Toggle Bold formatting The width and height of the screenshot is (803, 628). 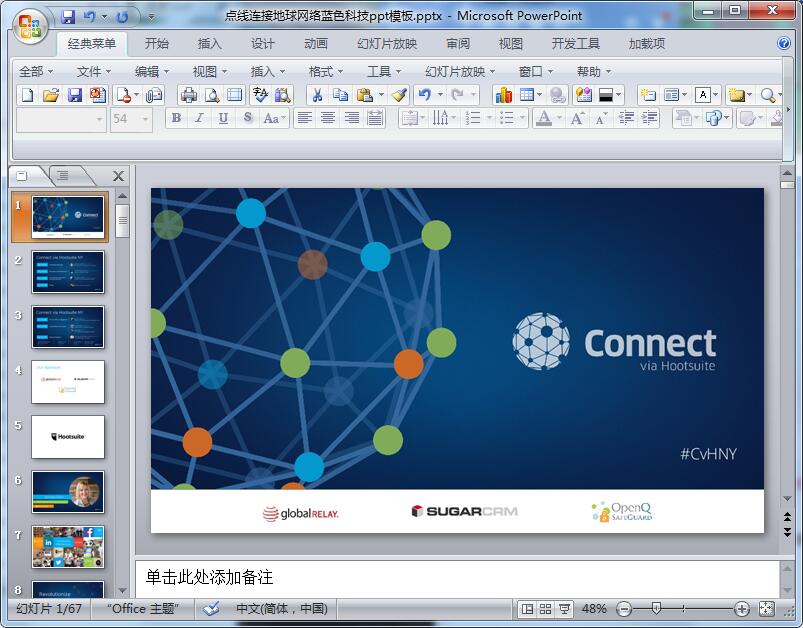click(176, 119)
